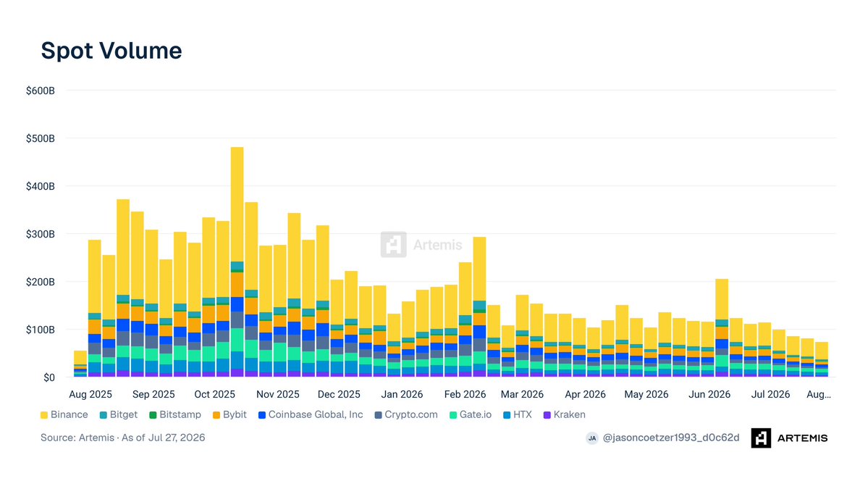Click the Apr 2026 x-axis label
868x489 pixels.
pos(585,394)
